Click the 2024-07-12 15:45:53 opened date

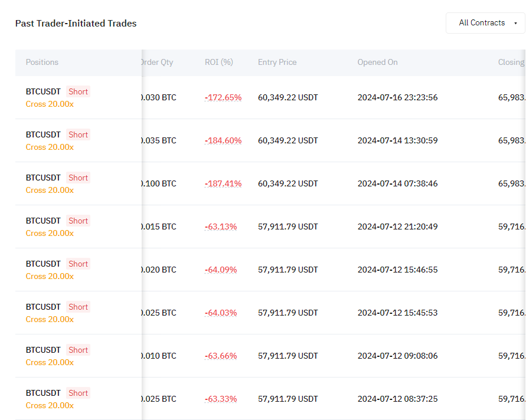(x=397, y=313)
